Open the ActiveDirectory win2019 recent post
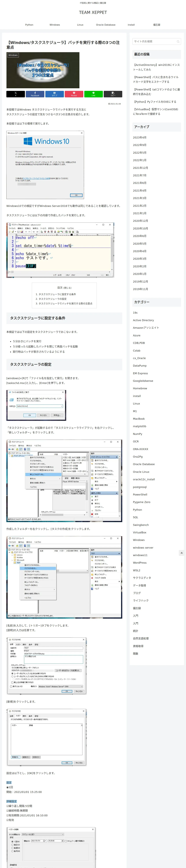 click(x=156, y=67)
